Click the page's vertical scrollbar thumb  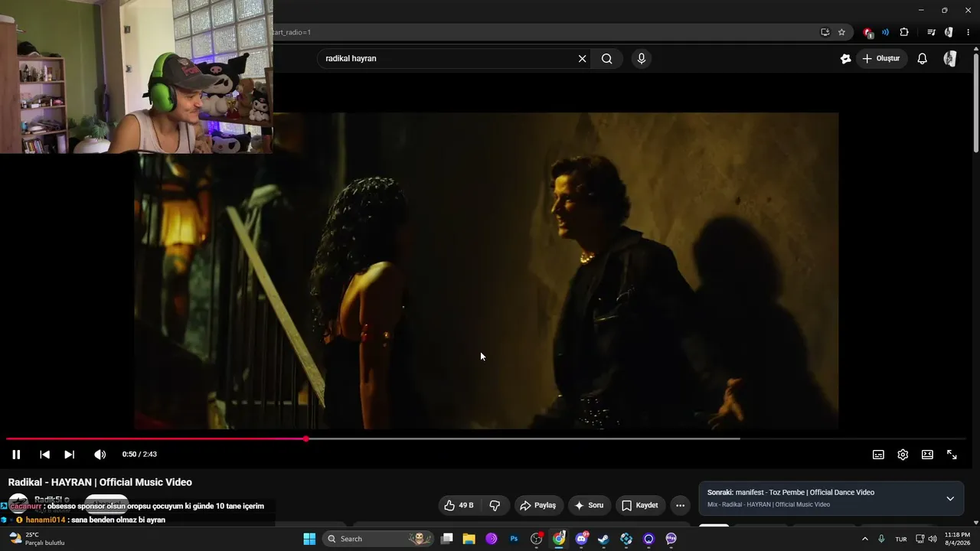click(976, 103)
